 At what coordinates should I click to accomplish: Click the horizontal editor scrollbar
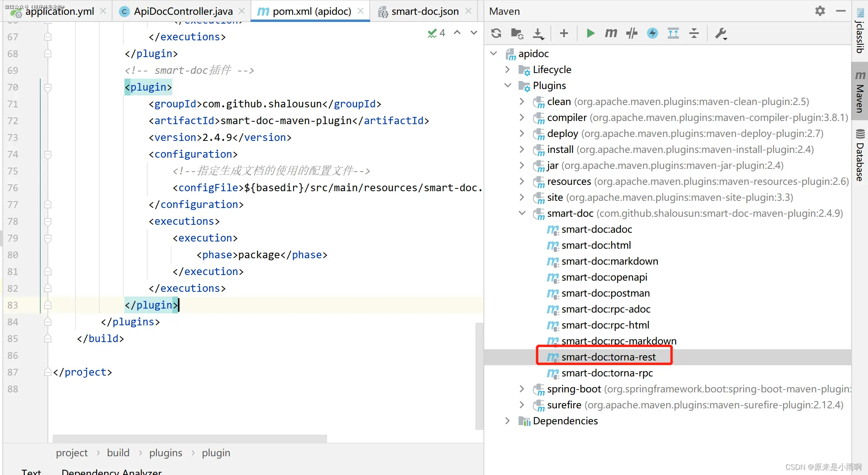tap(189, 438)
